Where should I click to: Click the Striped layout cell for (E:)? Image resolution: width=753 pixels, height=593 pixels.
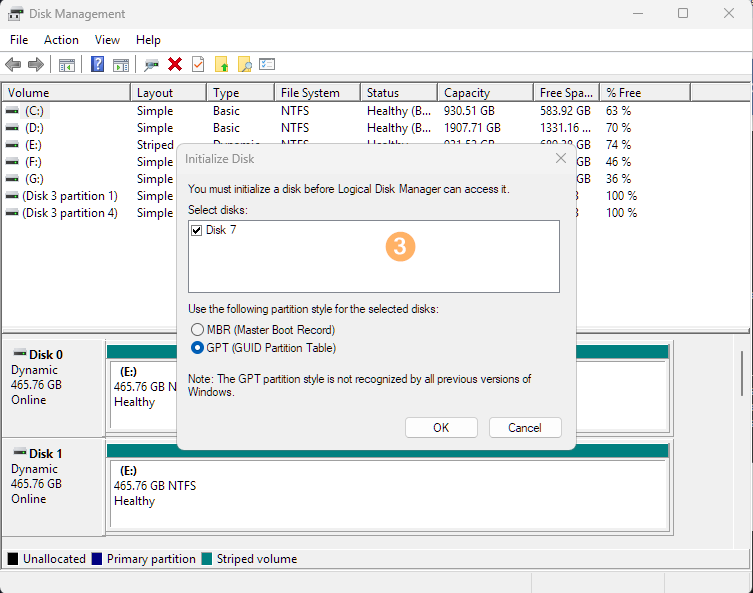[155, 145]
